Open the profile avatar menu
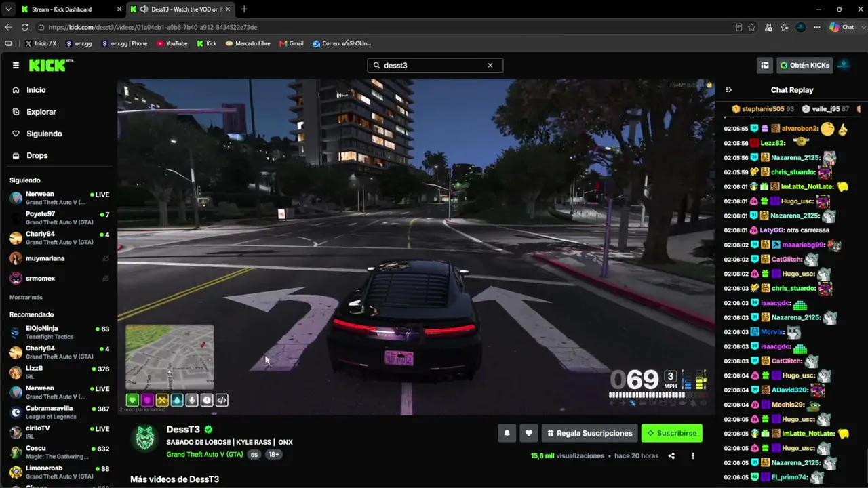This screenshot has height=488, width=868. (844, 66)
